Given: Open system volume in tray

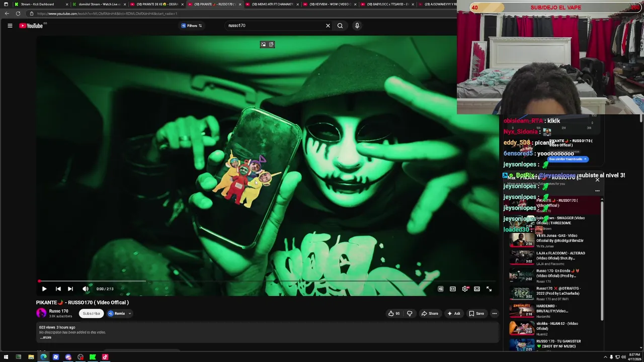Looking at the screenshot, I should click(x=623, y=357).
